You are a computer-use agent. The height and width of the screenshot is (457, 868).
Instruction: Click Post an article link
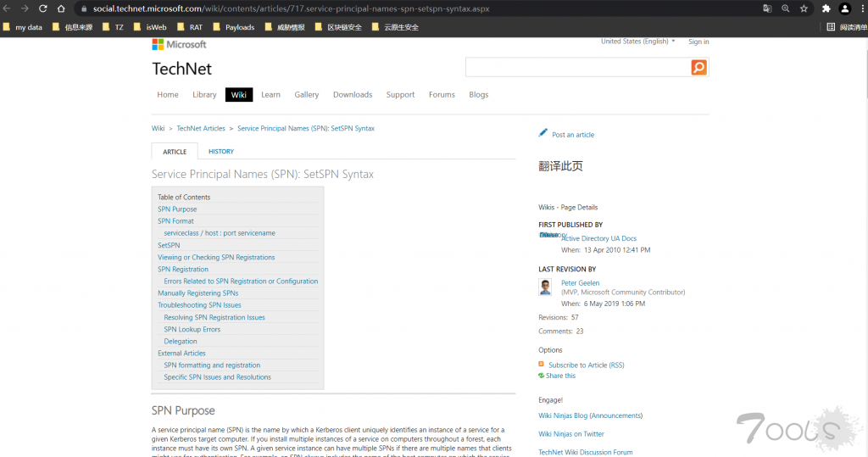tap(573, 135)
